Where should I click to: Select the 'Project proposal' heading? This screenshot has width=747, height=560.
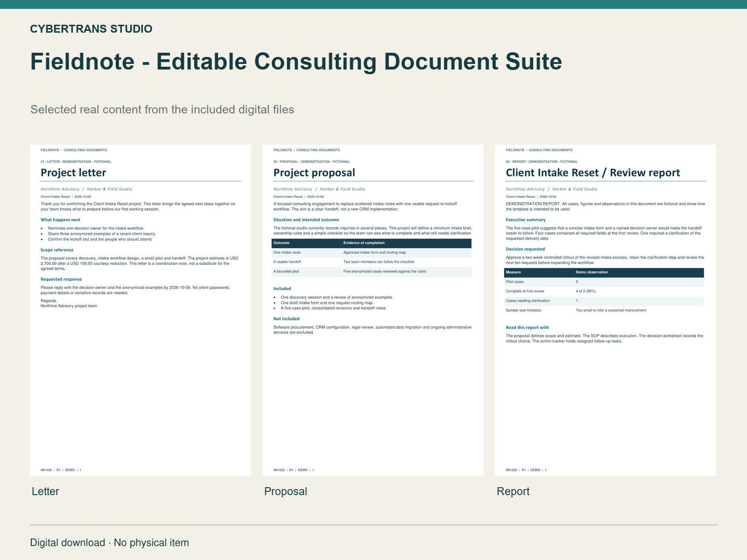point(314,173)
